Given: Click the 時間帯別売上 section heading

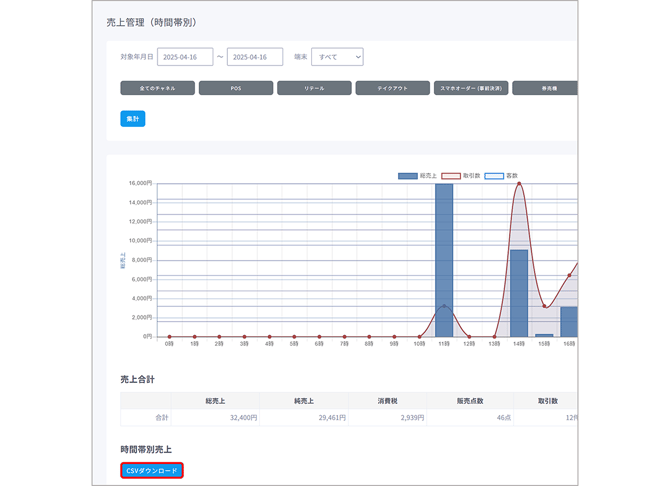Looking at the screenshot, I should 146,450.
